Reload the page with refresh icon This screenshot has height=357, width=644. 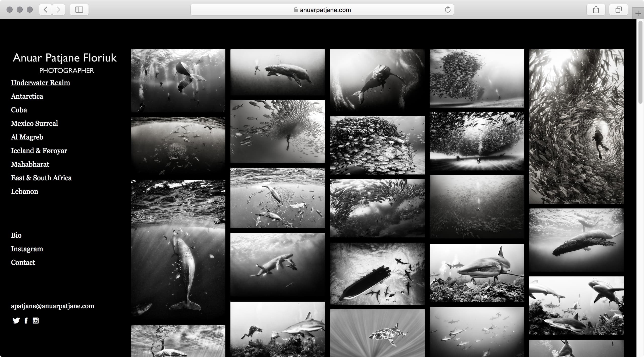pos(448,10)
